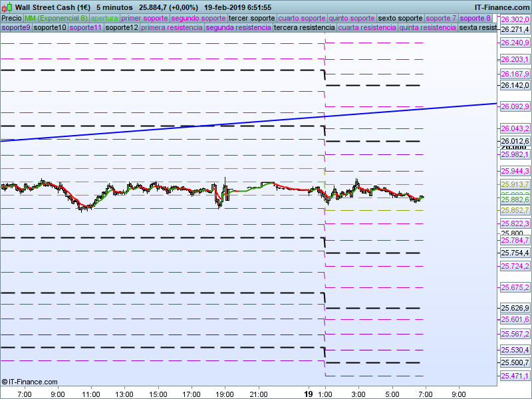
Task: Click the © IT-Finance.com copyright text
Action: click(x=31, y=382)
